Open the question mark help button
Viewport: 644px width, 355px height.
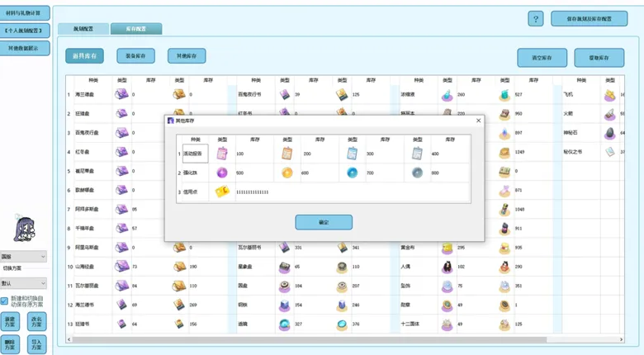click(x=536, y=19)
